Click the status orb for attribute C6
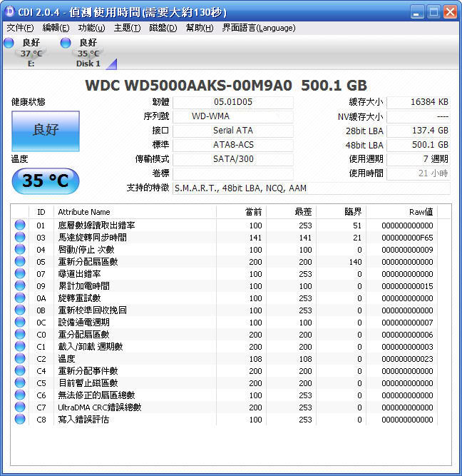 20,395
